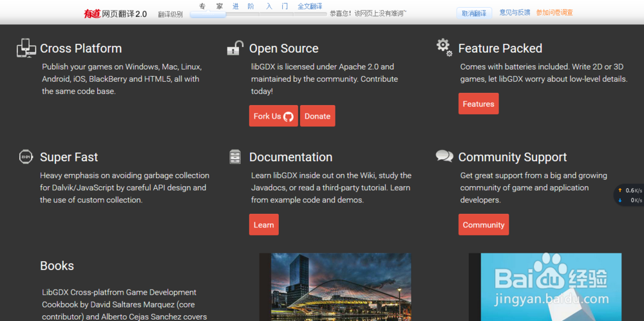
Task: Click the 翻译级别 label
Action: click(x=171, y=14)
